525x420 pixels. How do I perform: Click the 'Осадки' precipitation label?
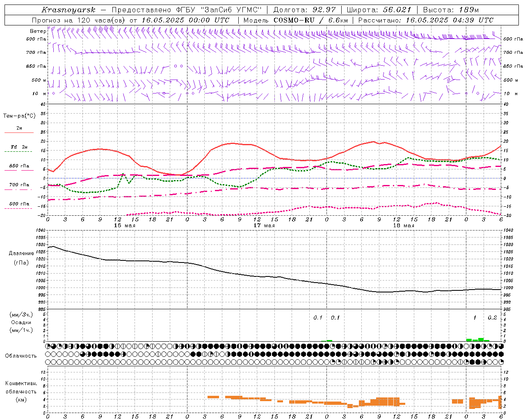[x=21, y=322]
